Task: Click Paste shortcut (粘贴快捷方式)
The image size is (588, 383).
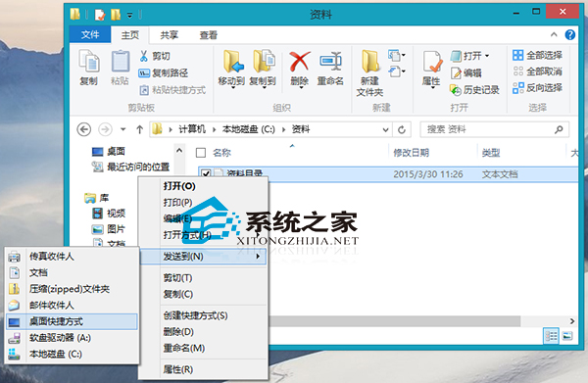Action: point(172,90)
